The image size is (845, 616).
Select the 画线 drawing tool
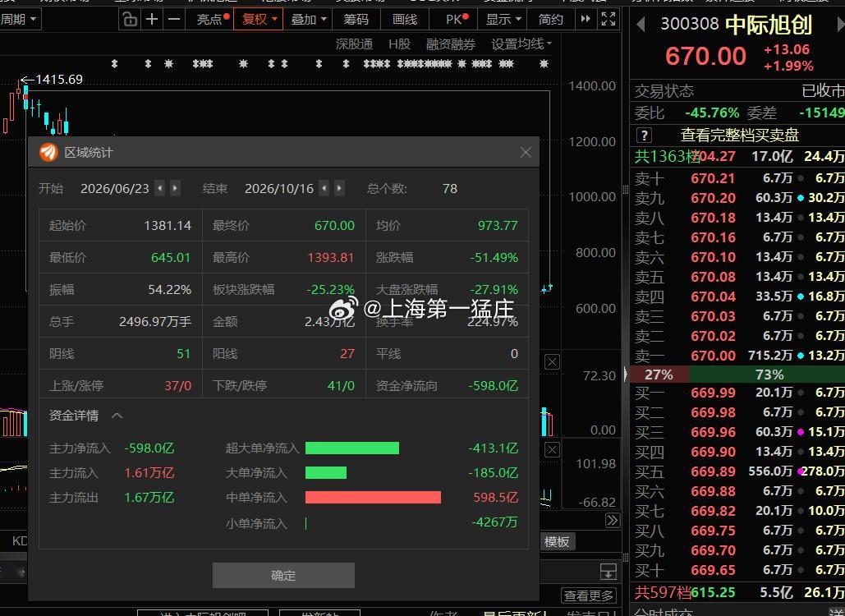coord(405,20)
